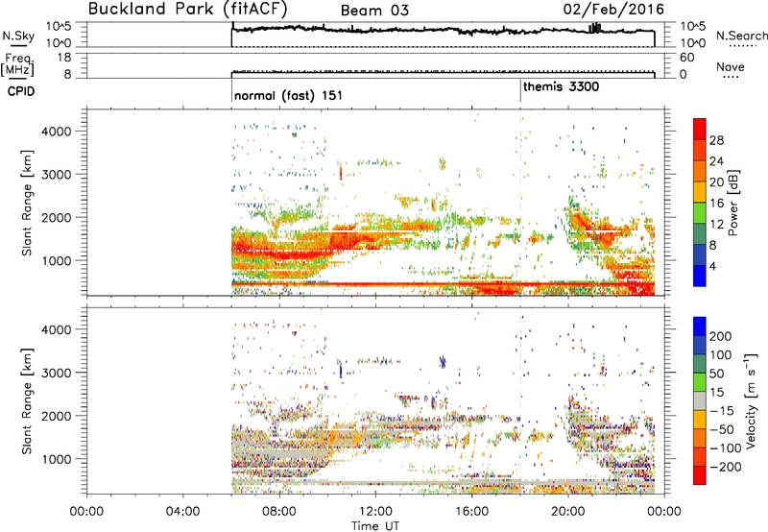Select Slant Range [km] label of power panel
The width and height of the screenshot is (768, 532).
point(27,203)
